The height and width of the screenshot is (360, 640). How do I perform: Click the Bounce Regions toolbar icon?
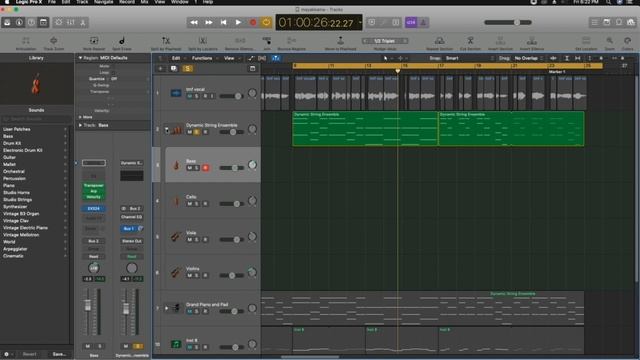pyautogui.click(x=291, y=40)
